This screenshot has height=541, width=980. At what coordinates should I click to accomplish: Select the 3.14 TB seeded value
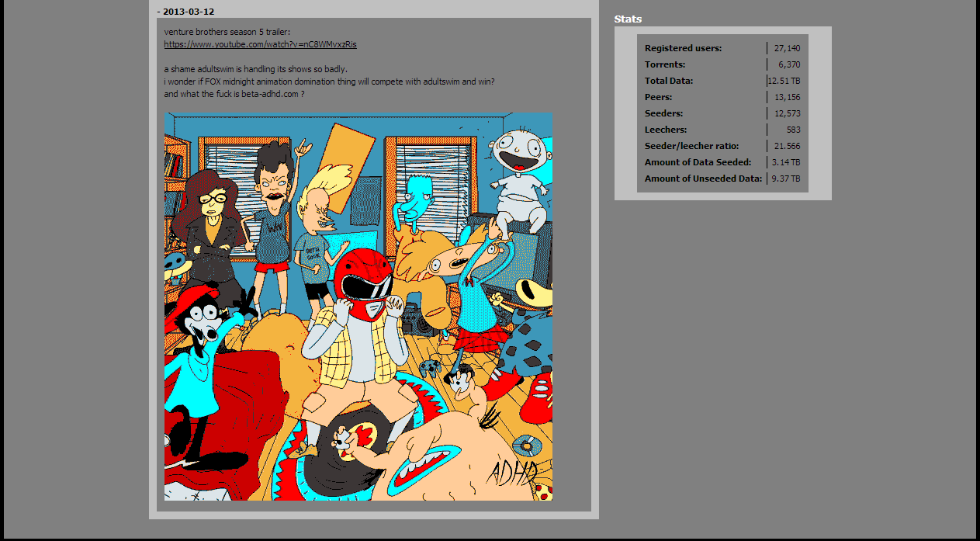(786, 162)
